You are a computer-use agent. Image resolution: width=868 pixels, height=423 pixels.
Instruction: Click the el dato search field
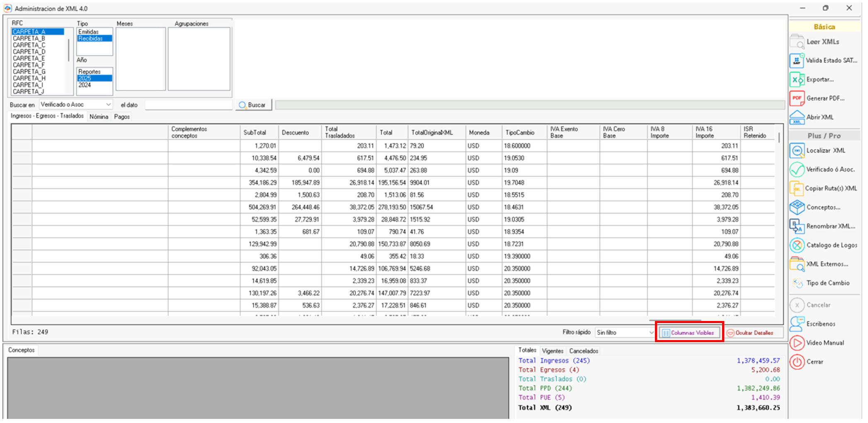click(189, 105)
